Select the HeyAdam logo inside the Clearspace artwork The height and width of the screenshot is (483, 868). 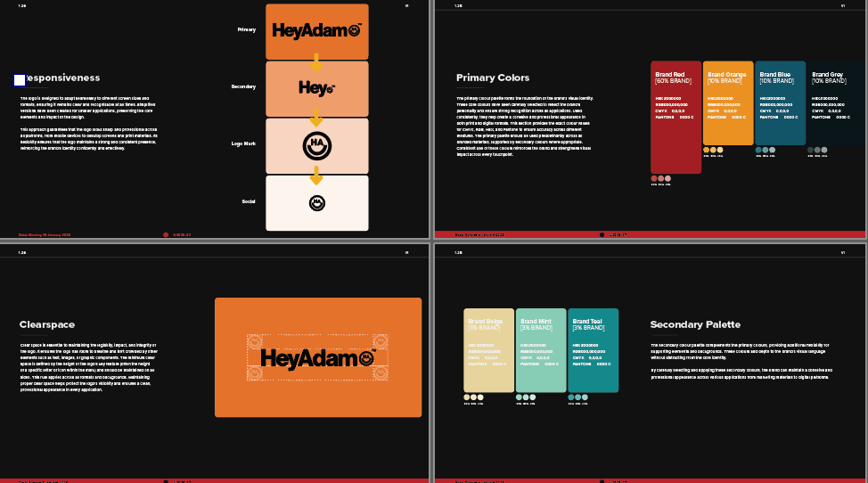click(317, 358)
